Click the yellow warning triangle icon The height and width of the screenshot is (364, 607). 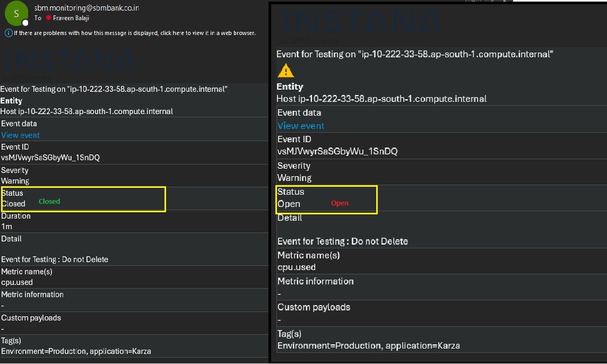tap(285, 71)
